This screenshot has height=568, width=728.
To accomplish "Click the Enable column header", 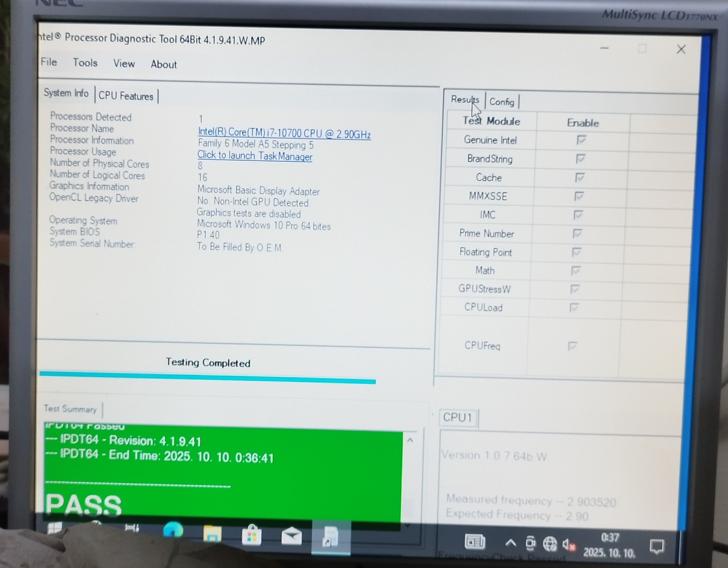I will pyautogui.click(x=583, y=123).
